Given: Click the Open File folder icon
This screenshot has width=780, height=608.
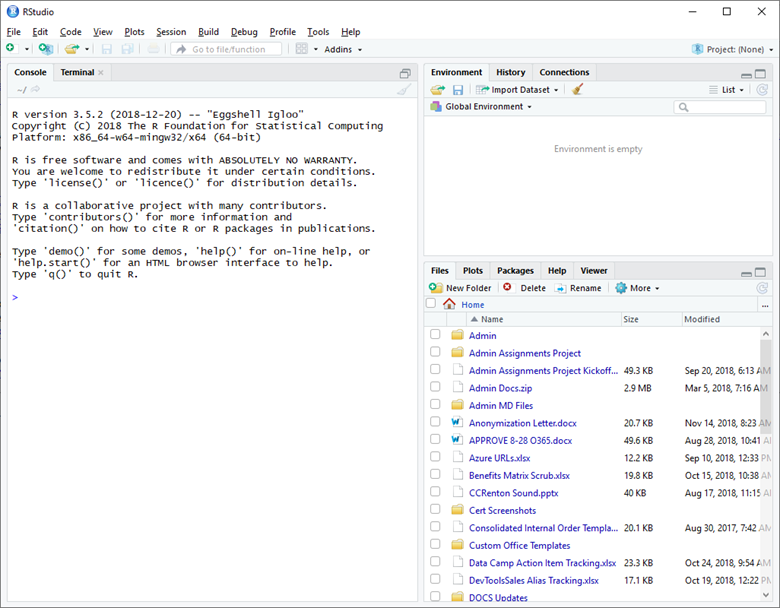Looking at the screenshot, I should pyautogui.click(x=72, y=49).
